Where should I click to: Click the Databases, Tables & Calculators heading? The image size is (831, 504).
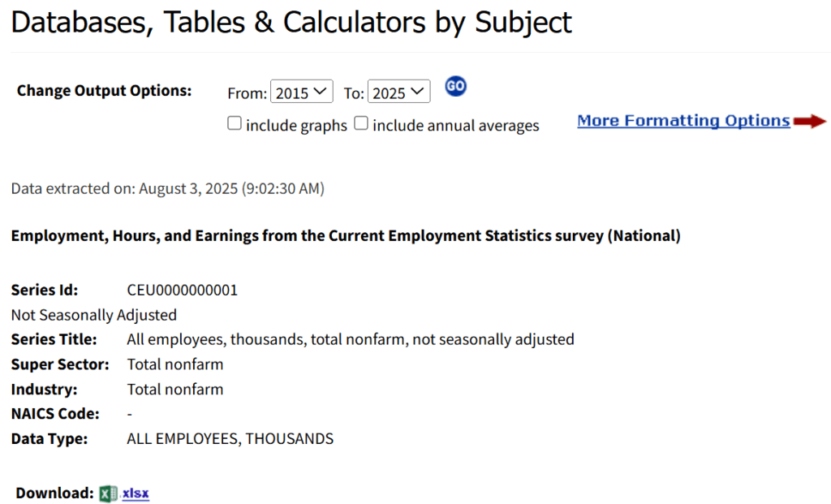291,22
